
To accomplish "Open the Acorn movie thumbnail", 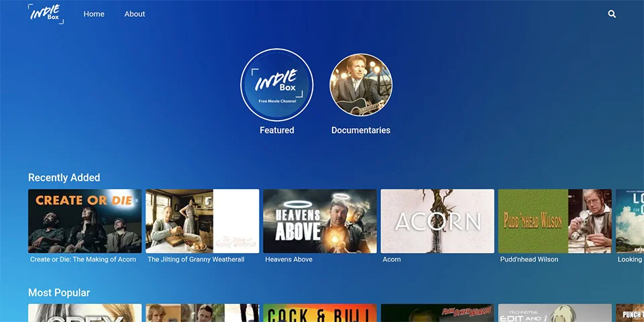I will click(x=437, y=221).
